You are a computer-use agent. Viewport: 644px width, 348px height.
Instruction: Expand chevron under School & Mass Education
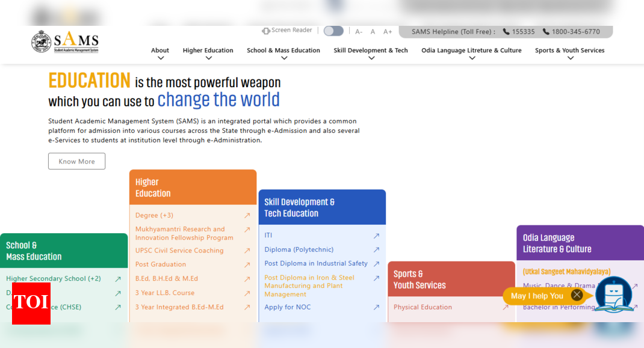[284, 58]
